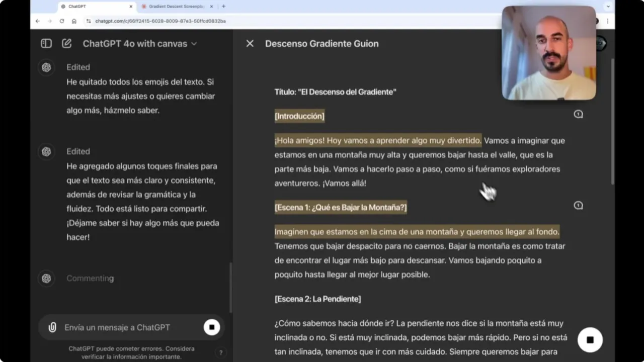Open a new browser tab with plus
Screen dimensions: 644x362
pyautogui.click(x=224, y=7)
